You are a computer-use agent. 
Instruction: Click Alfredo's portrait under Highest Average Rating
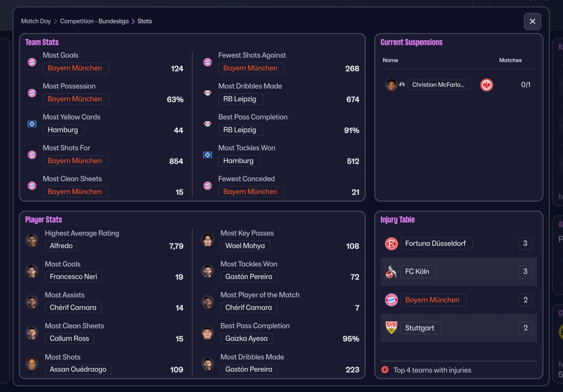coord(32,240)
